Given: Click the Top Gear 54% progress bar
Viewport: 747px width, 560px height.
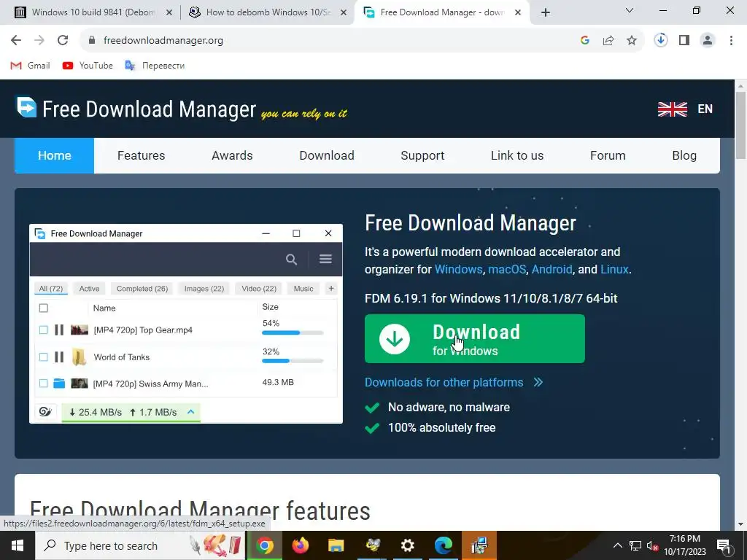Looking at the screenshot, I should click(x=293, y=332).
